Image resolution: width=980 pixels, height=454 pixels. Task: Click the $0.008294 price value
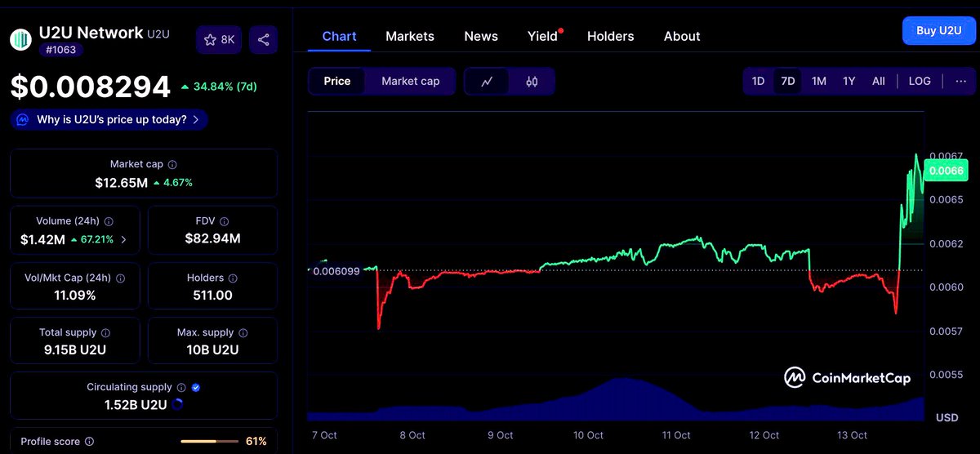91,87
